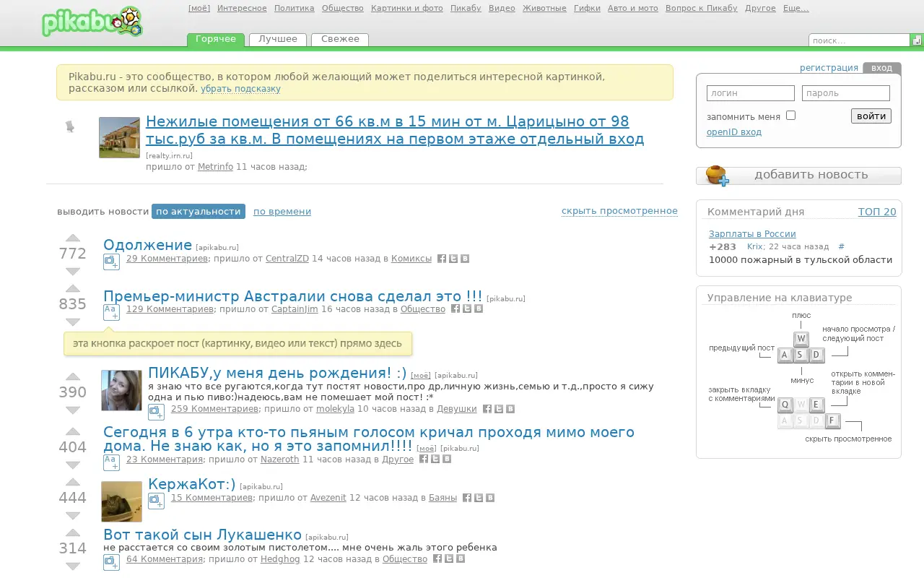Open 'openID вход' link
The image size is (924, 578).
733,132
